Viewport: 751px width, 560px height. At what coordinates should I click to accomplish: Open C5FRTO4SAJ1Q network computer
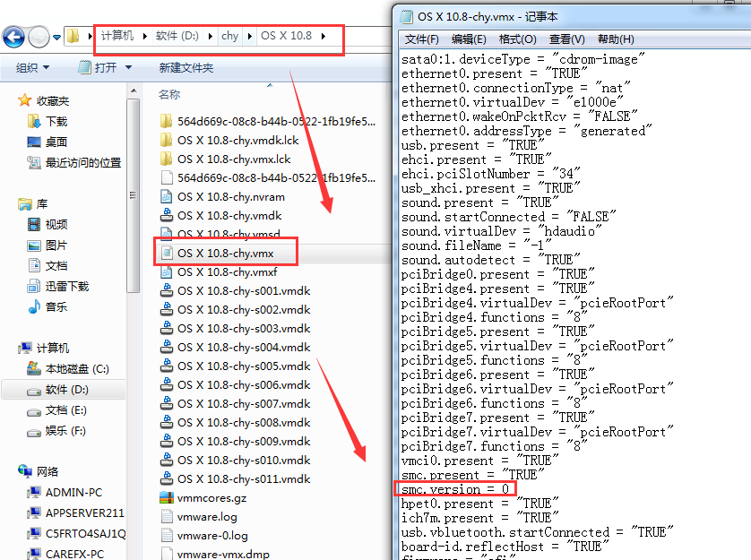tap(77, 533)
